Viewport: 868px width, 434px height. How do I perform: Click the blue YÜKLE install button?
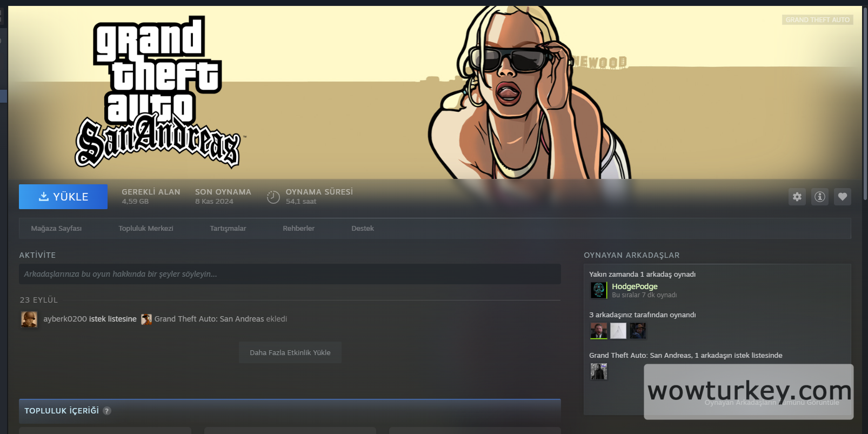click(x=63, y=197)
